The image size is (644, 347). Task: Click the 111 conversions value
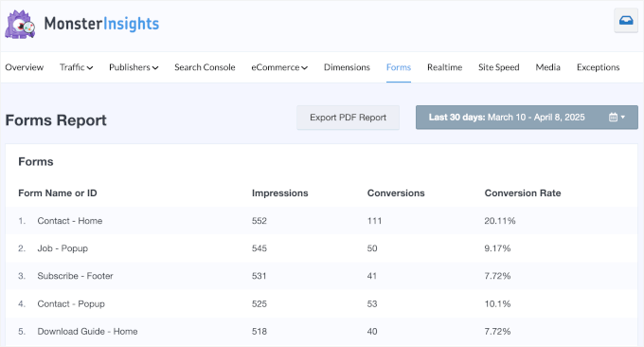coord(374,221)
